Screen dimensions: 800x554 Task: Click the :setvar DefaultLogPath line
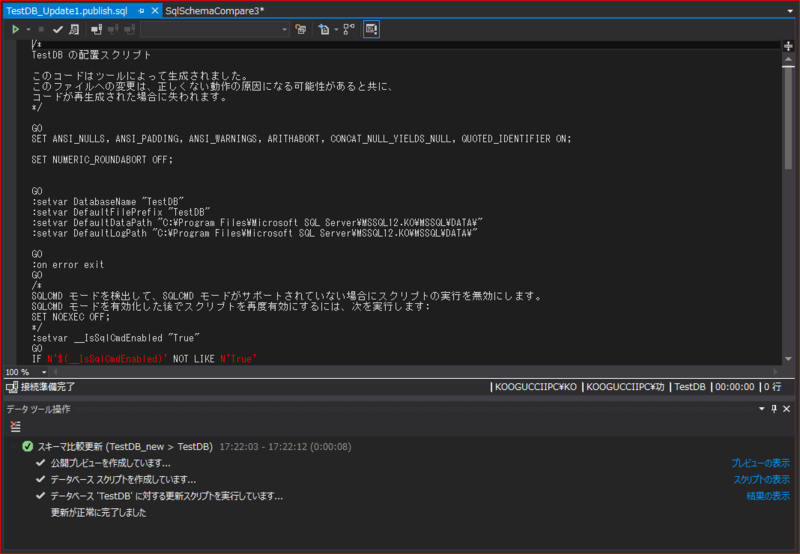tap(255, 233)
